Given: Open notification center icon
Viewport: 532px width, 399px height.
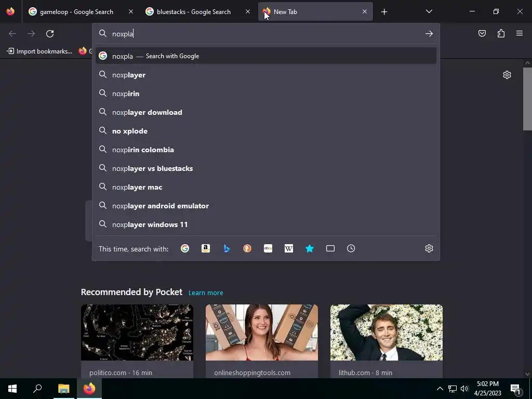Looking at the screenshot, I should tap(515, 389).
